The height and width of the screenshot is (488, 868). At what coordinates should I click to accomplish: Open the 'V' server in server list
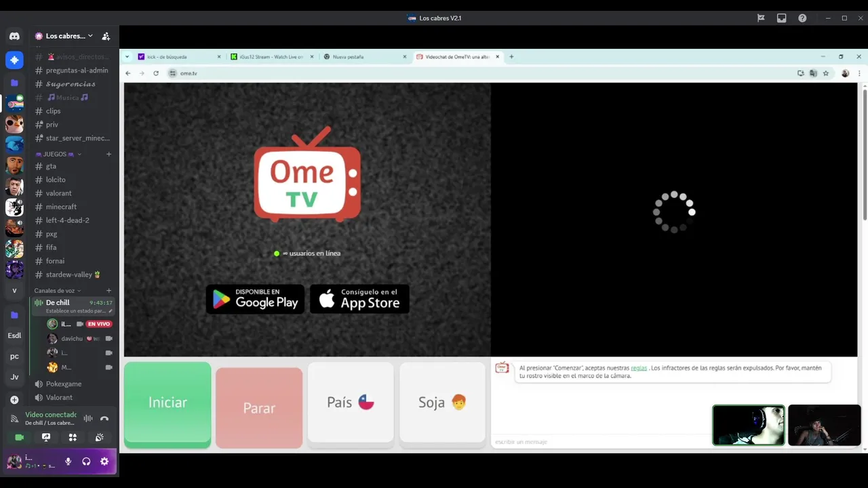pos(14,290)
